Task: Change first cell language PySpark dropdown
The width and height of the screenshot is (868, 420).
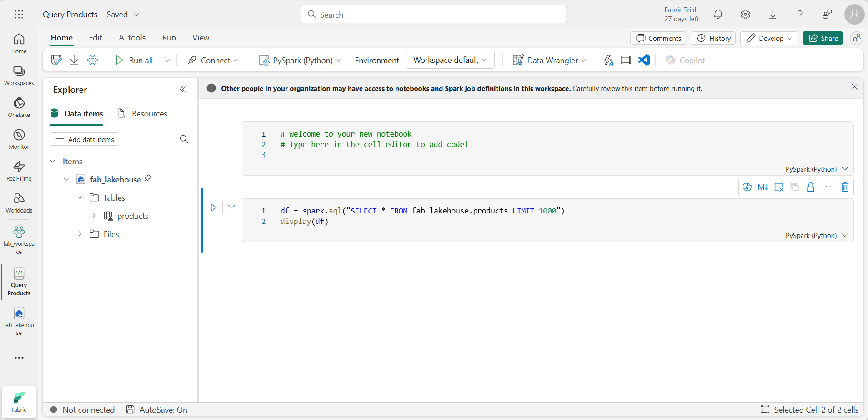Action: click(x=817, y=169)
